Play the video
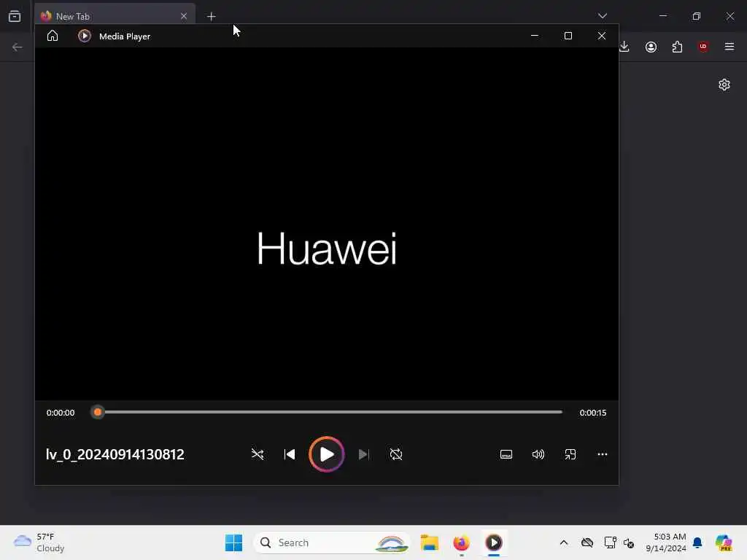 pyautogui.click(x=326, y=454)
